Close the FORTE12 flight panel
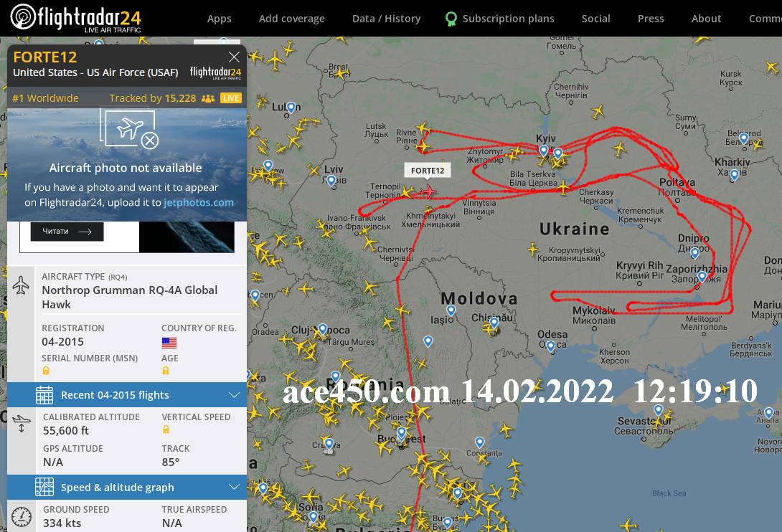Image resolution: width=782 pixels, height=532 pixels. coord(234,57)
